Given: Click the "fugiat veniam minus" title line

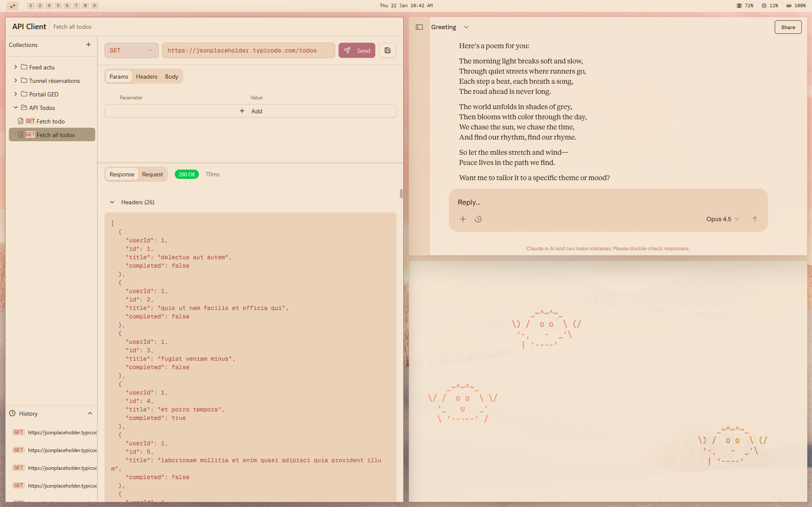Looking at the screenshot, I should pyautogui.click(x=180, y=359).
